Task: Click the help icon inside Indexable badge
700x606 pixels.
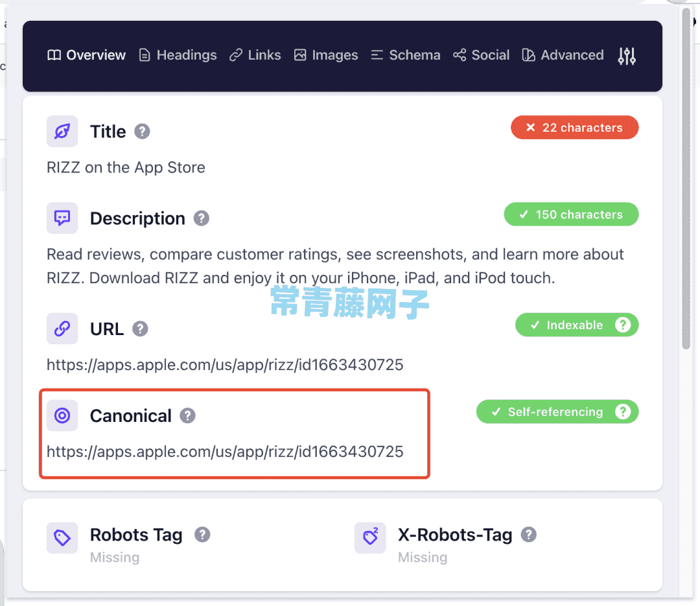Action: [x=623, y=325]
